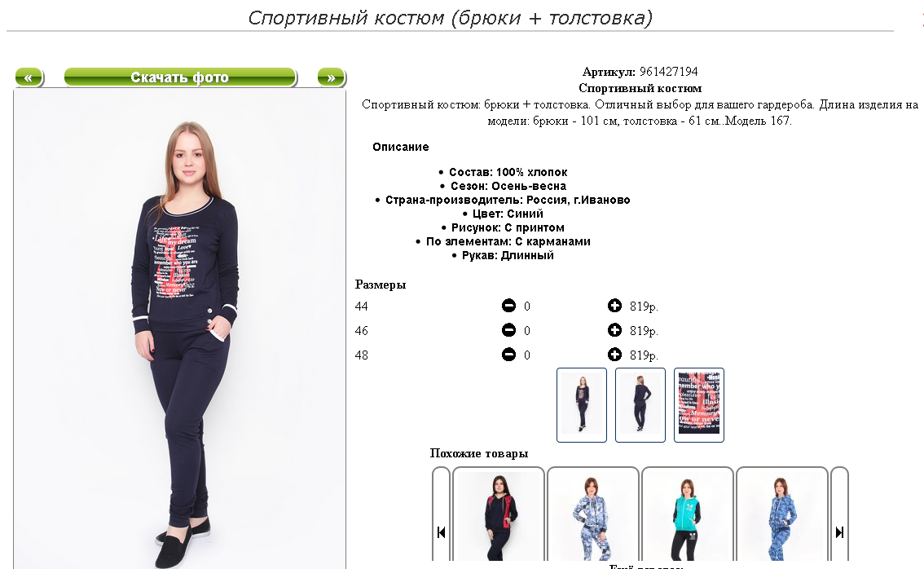The height and width of the screenshot is (569, 924).
Task: Increase quantity for size 46
Action: click(614, 330)
